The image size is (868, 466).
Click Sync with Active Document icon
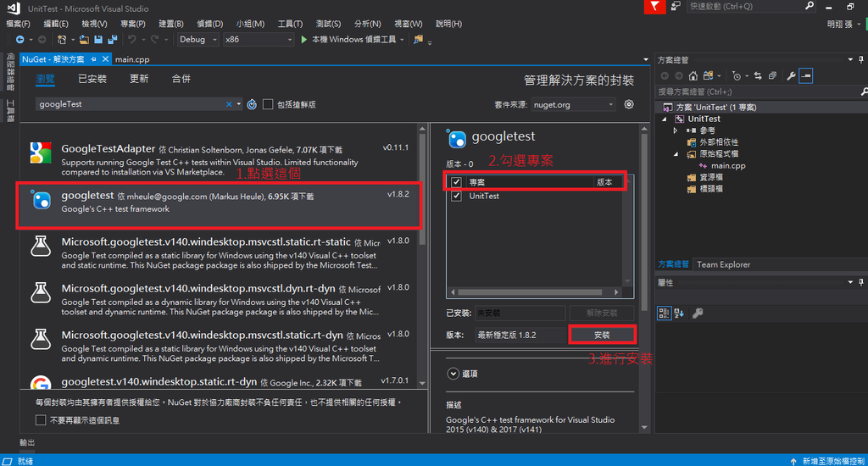758,75
